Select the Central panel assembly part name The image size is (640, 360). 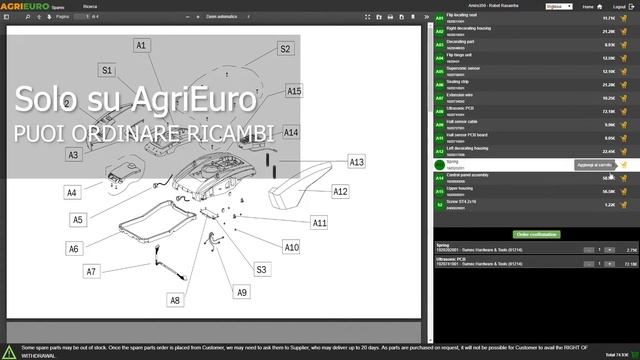(x=467, y=175)
